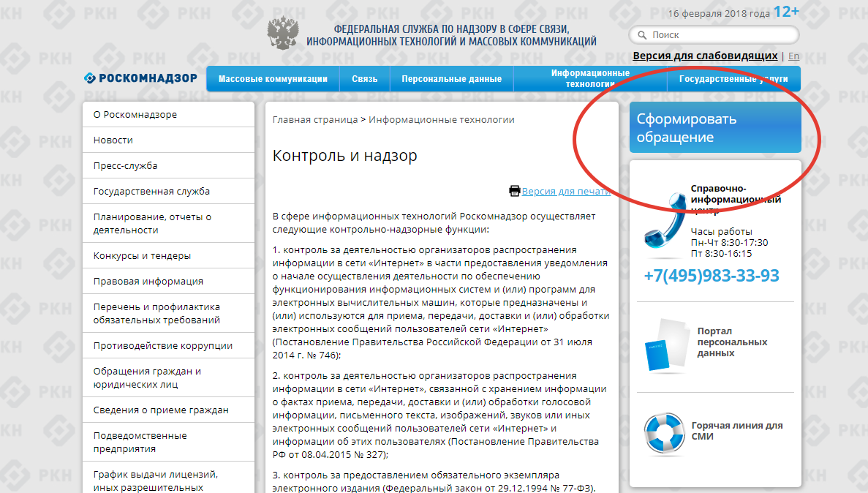Open Правовая информация sidebar item
The image size is (868, 493).
(x=168, y=281)
